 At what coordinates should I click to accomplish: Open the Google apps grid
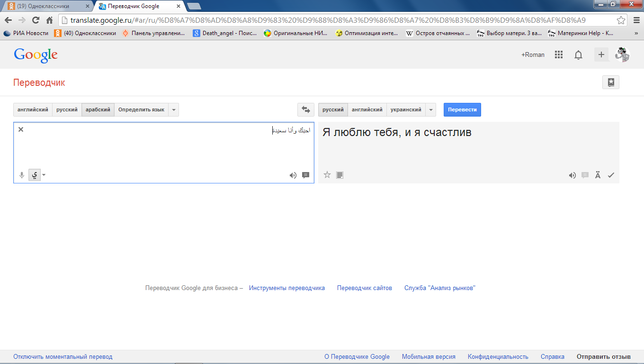click(x=559, y=55)
